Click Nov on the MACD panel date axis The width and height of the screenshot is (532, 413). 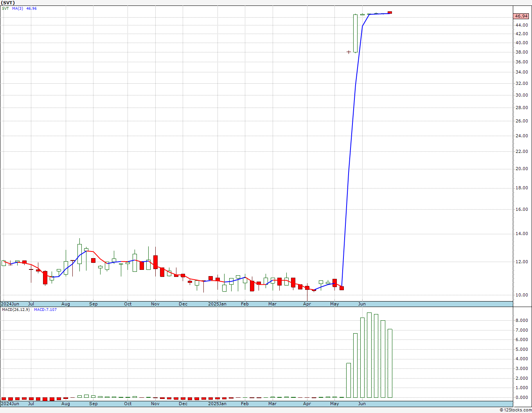click(155, 404)
